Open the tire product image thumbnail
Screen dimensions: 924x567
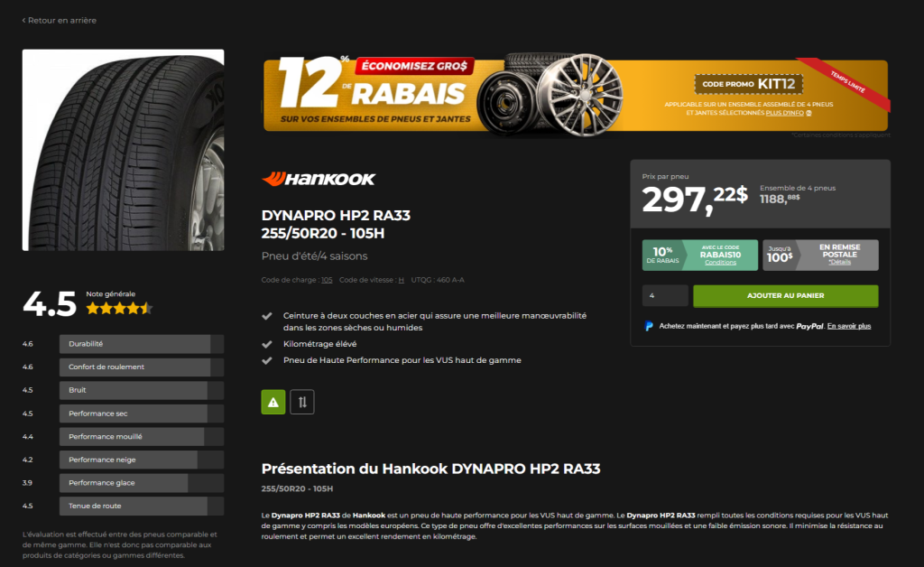point(123,150)
